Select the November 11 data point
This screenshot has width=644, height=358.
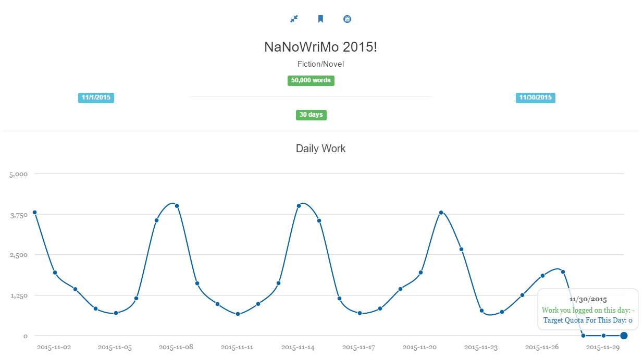[x=238, y=314]
